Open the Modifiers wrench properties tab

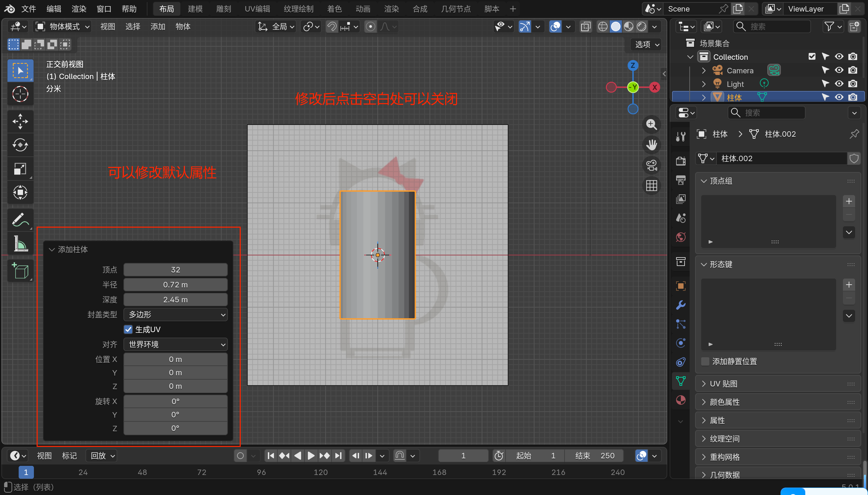680,305
